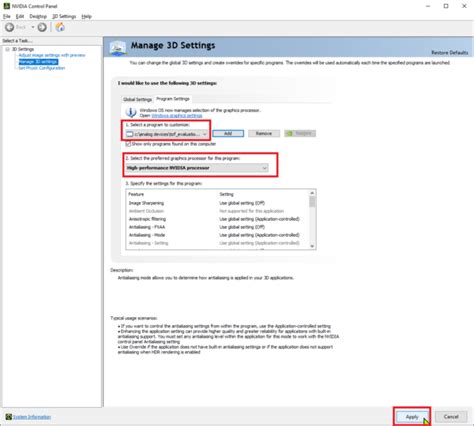Click the Forward navigation arrow icon
The height and width of the screenshot is (426, 474).
42,27
